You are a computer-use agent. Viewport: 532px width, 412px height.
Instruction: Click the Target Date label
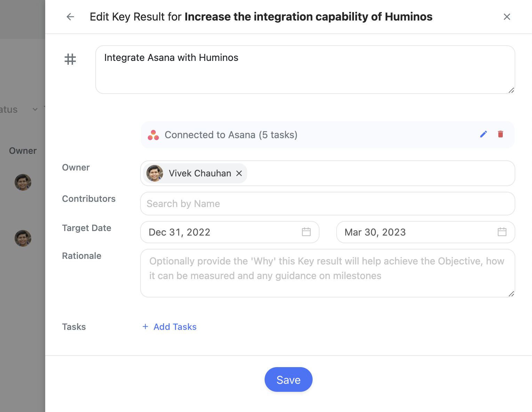click(x=87, y=228)
